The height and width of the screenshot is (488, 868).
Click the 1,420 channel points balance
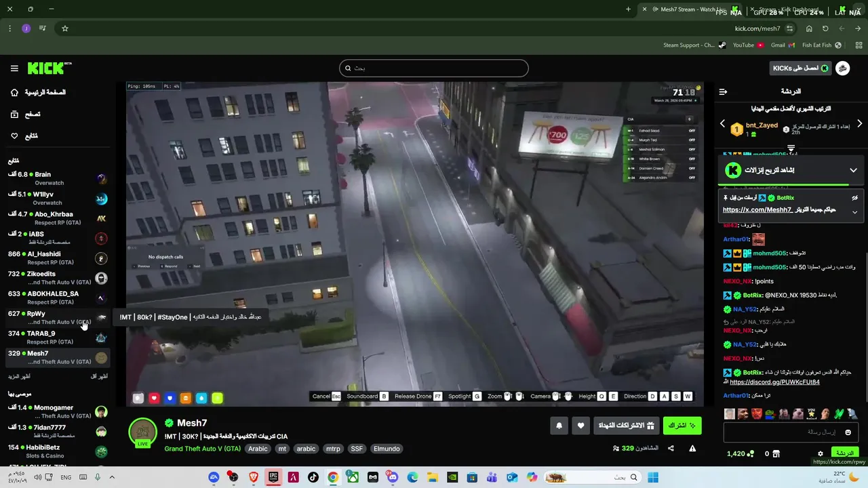pyautogui.click(x=739, y=453)
